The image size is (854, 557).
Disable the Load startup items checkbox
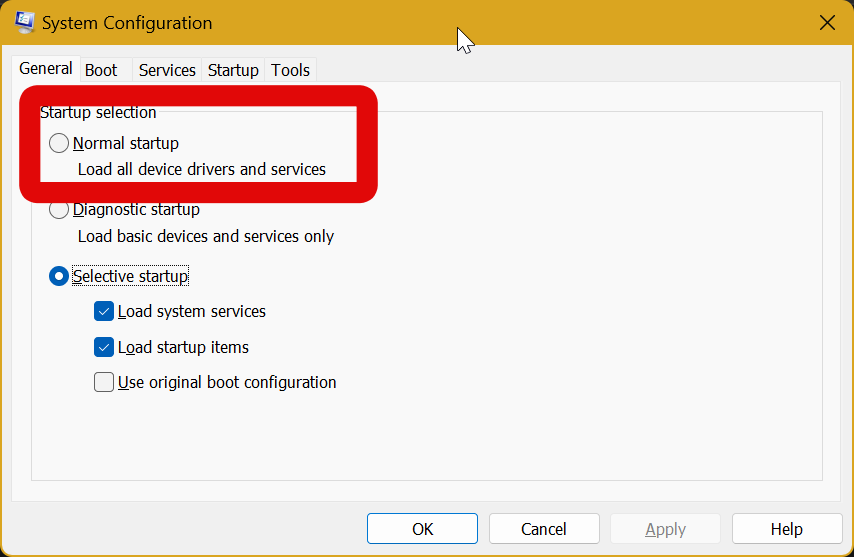tap(104, 347)
